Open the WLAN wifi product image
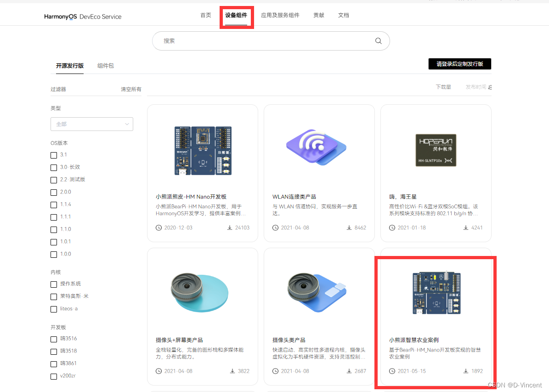Screen dimensions: 549x392 (x=316, y=148)
